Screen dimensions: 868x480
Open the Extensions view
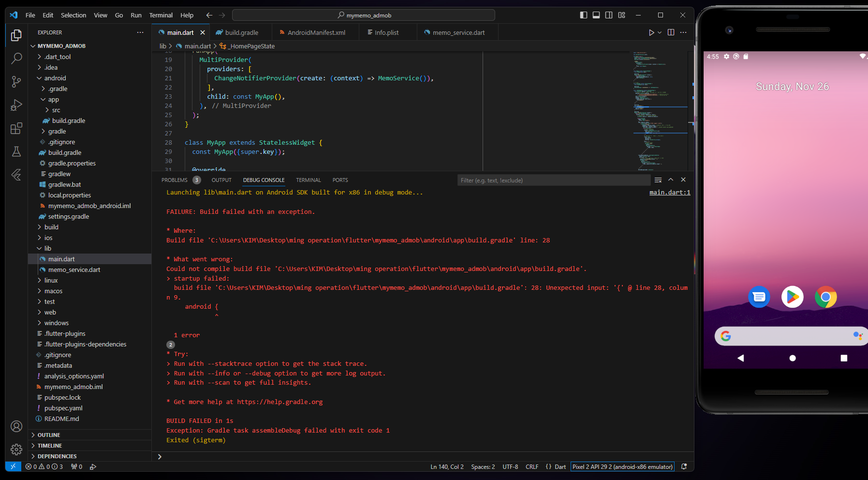[x=16, y=128]
